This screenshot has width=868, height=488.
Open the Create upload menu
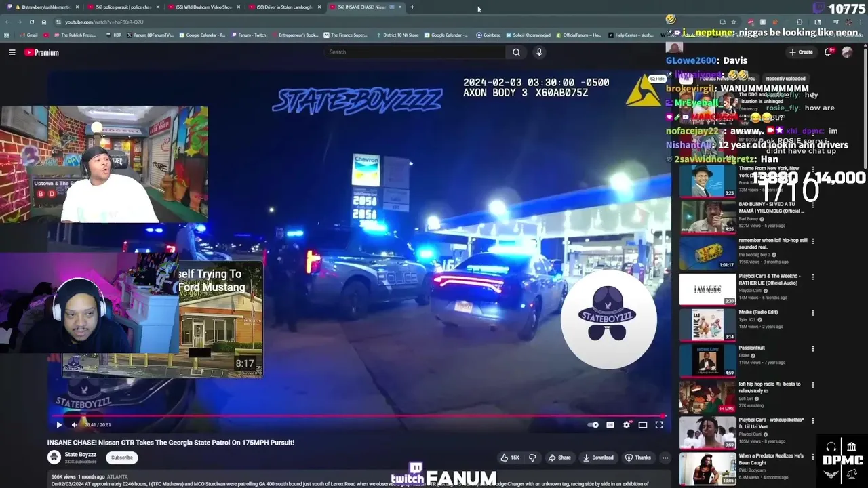tap(801, 52)
